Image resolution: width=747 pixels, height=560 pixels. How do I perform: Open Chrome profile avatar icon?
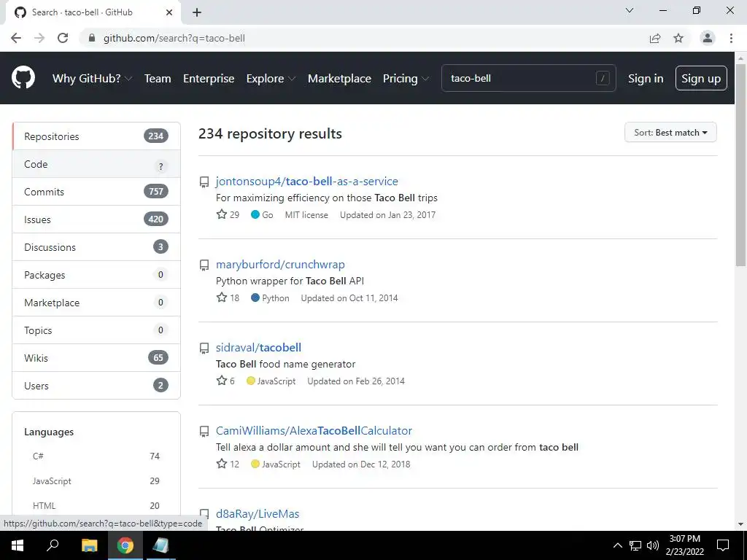point(708,38)
